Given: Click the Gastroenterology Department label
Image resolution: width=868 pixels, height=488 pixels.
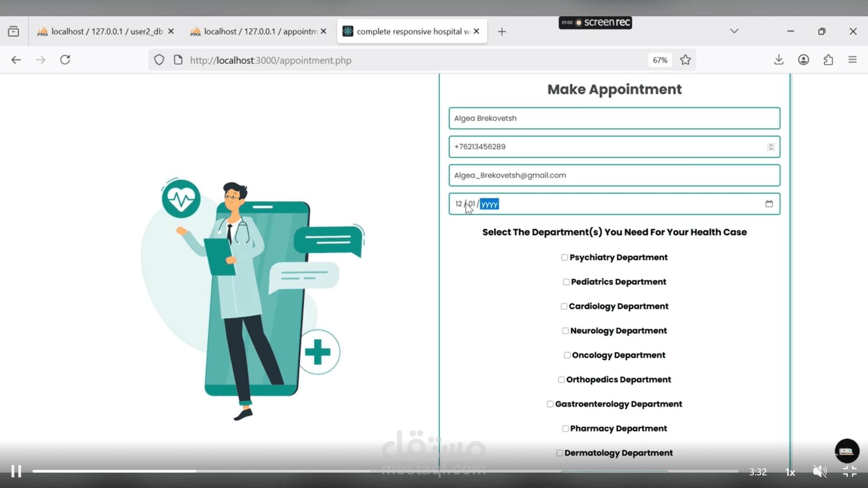Looking at the screenshot, I should coord(619,404).
